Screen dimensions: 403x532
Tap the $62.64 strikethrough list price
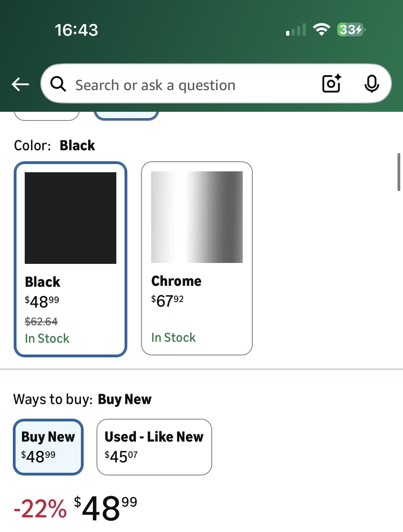41,321
